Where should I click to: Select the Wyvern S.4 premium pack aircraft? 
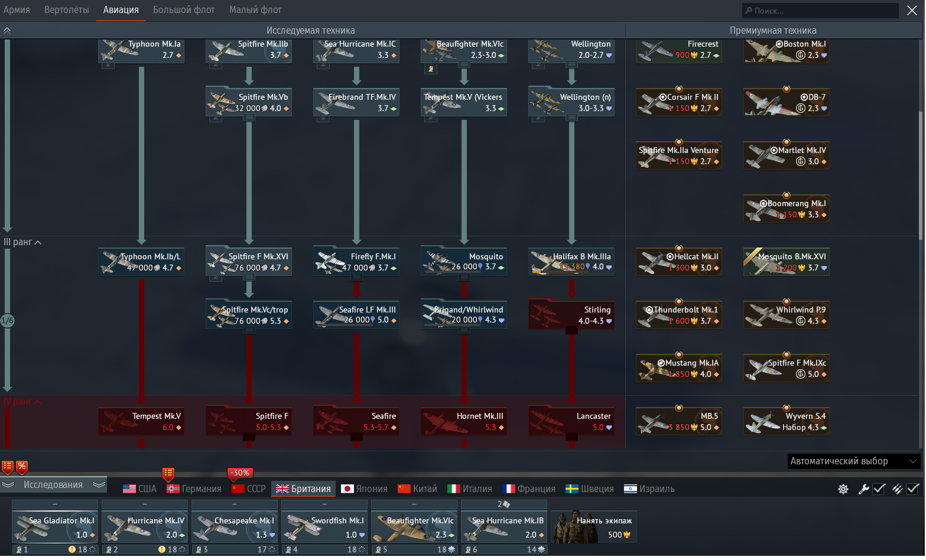786,422
